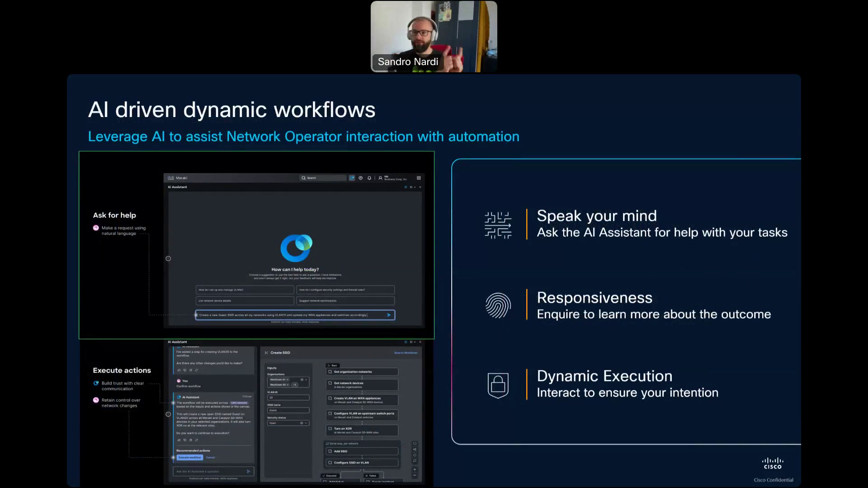Select suggestion 'How do I set up and manage VLANs?'
This screenshot has height=488, width=868.
[245, 290]
